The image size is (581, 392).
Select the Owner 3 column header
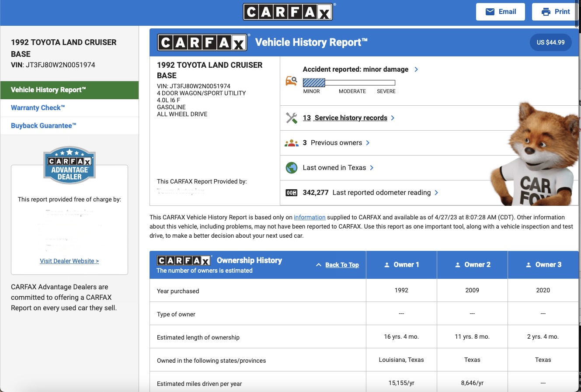(543, 265)
